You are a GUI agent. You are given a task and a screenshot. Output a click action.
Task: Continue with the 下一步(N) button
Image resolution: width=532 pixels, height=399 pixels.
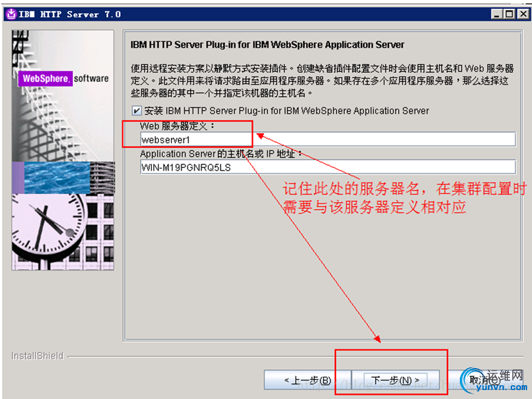[x=396, y=380]
